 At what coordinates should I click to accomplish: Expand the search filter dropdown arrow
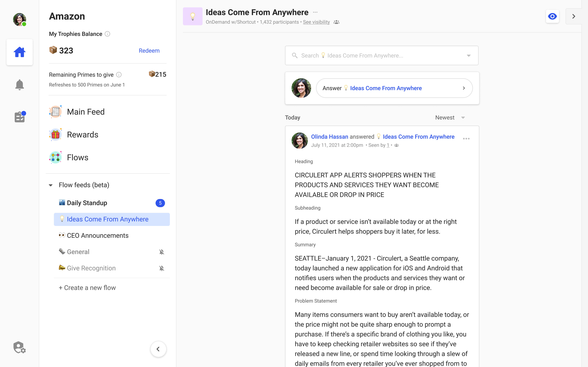coord(468,56)
